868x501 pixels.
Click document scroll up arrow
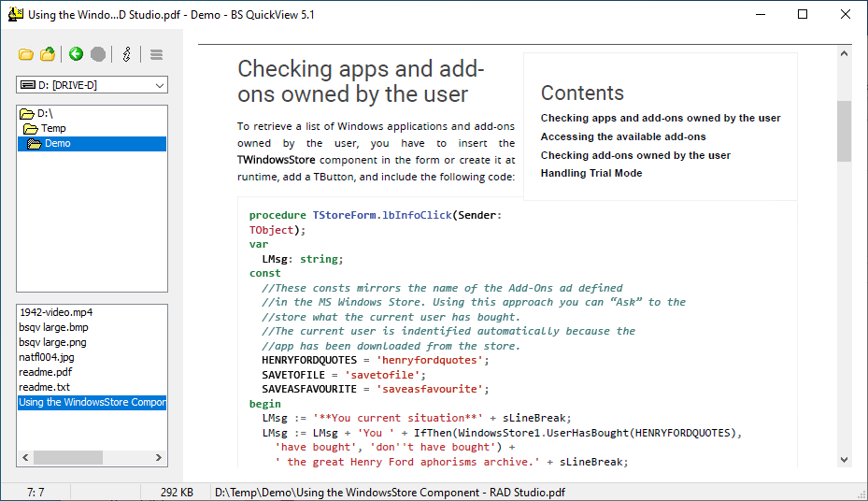pos(844,53)
